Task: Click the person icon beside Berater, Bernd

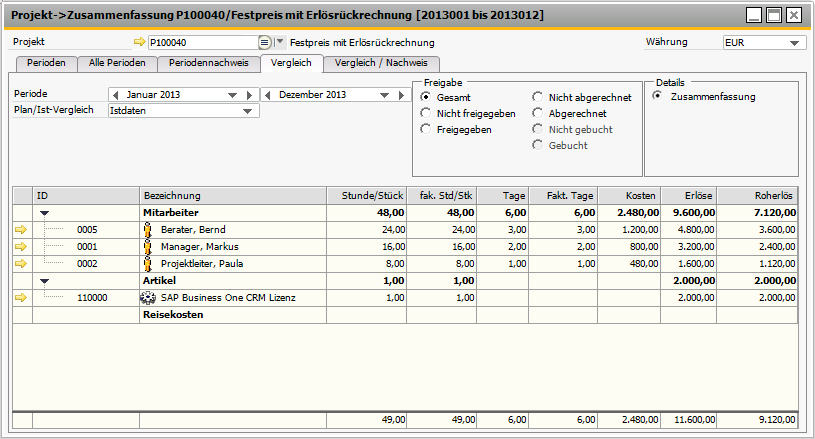Action: [x=150, y=229]
